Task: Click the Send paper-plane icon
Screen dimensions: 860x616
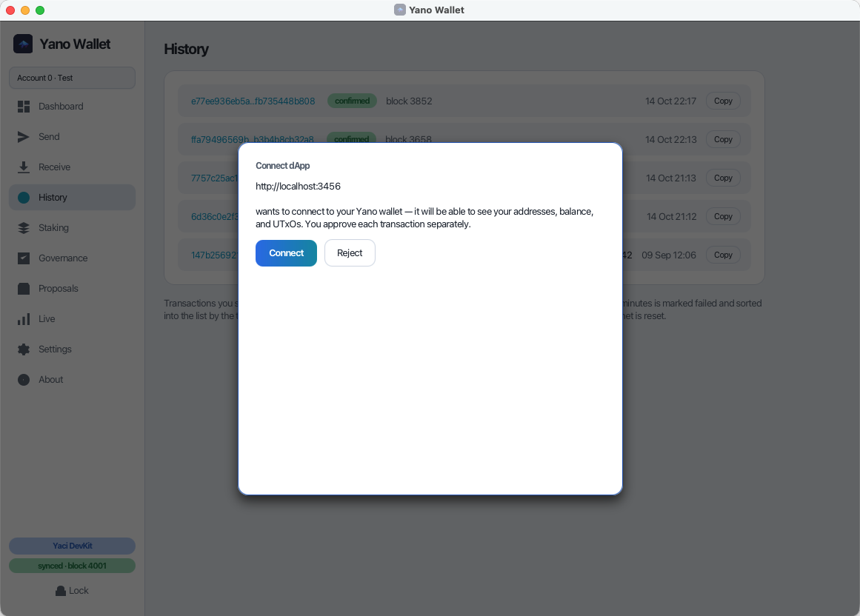Action: click(24, 137)
